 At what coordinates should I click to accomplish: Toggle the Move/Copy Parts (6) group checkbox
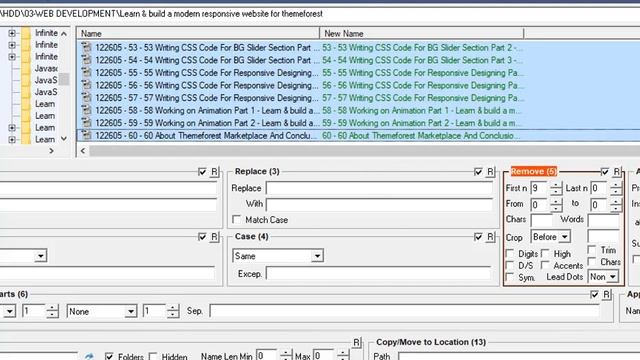click(x=594, y=294)
